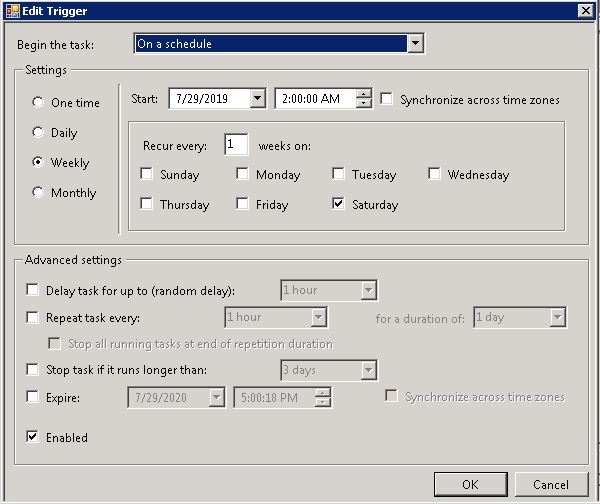Click the Settings group label
The image size is (600, 504).
pos(46,70)
